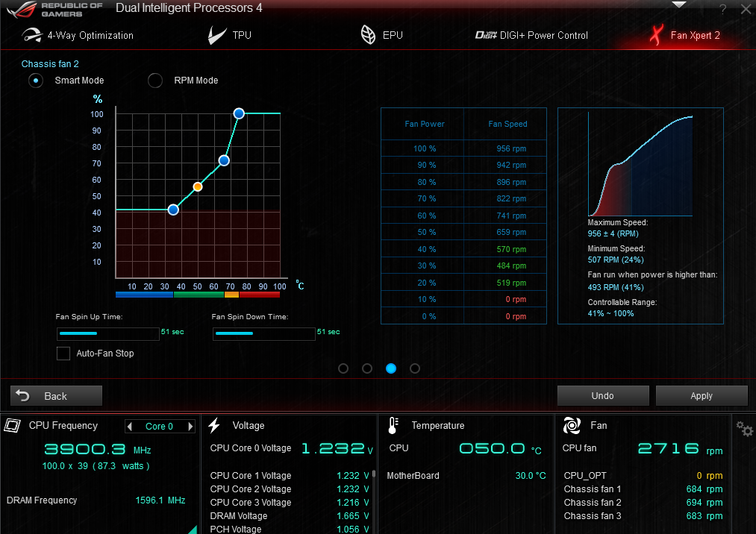Select RPM Mode radio button

154,81
